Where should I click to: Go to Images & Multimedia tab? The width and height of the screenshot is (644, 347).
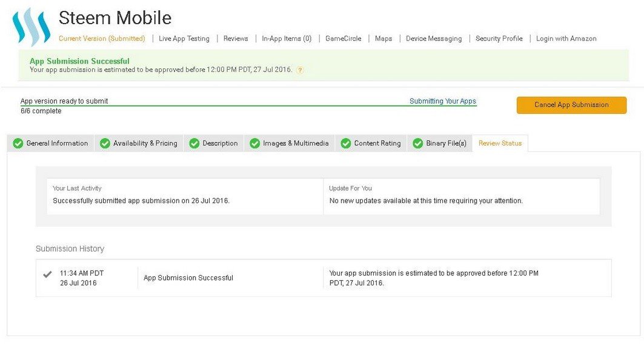point(290,144)
